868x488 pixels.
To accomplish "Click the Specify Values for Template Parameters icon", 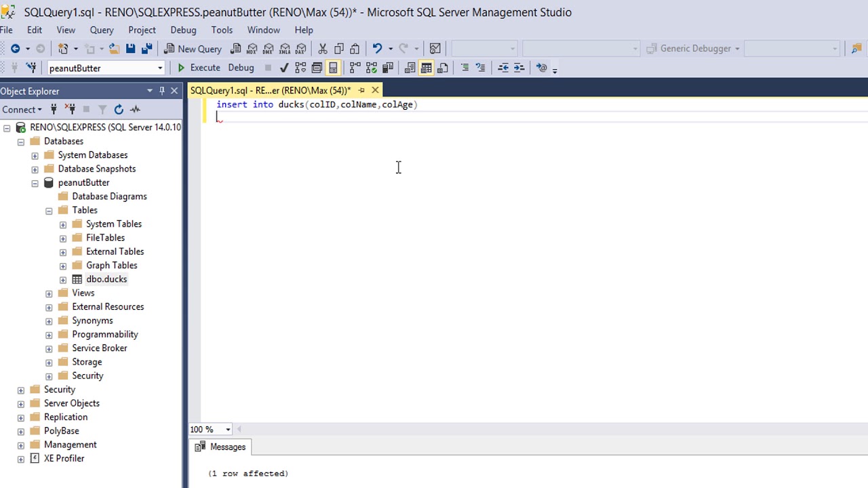I will [541, 68].
